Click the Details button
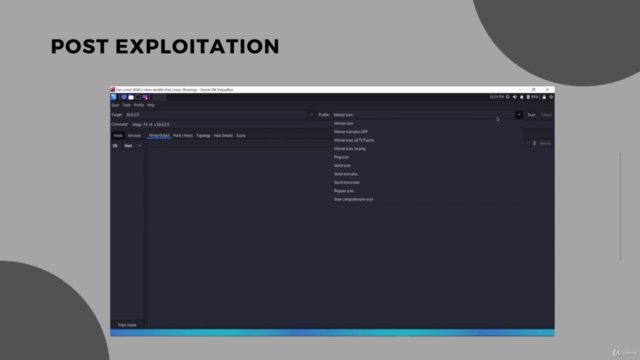Screen dimensions: 640x360 coord(545,143)
